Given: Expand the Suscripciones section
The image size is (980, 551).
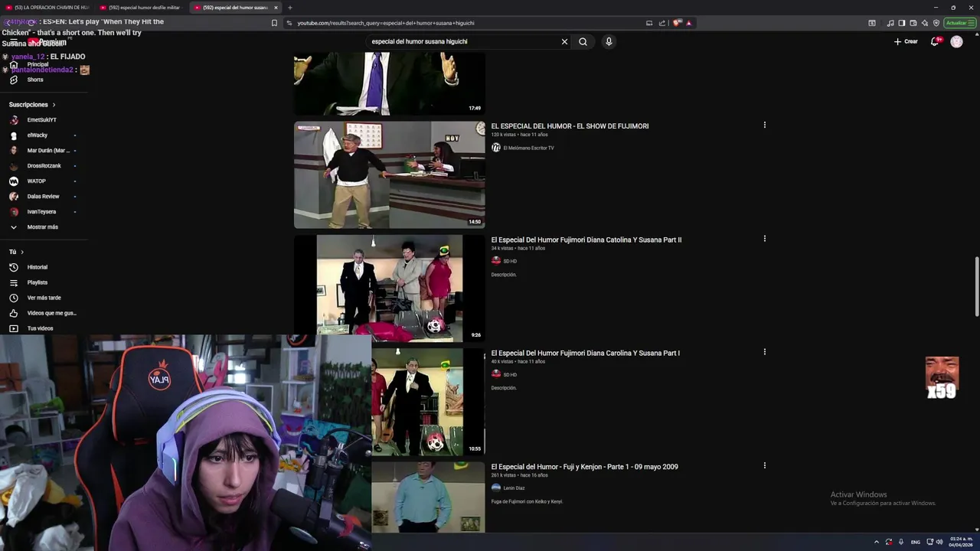Looking at the screenshot, I should 32,104.
